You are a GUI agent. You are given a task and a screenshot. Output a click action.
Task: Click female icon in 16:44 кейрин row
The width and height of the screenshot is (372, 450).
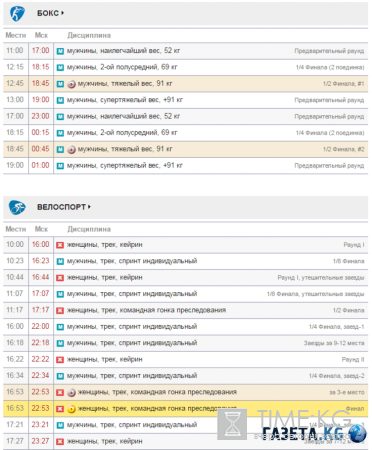point(60,278)
